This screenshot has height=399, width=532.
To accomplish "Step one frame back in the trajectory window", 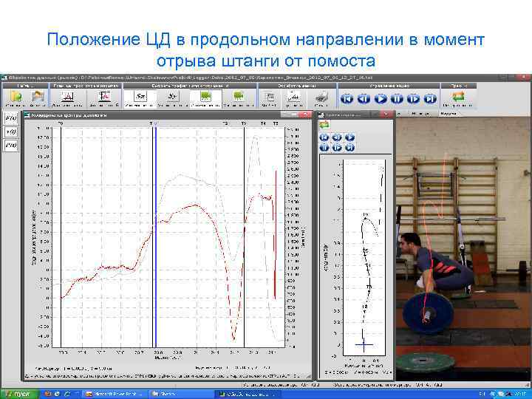I will [x=337, y=137].
